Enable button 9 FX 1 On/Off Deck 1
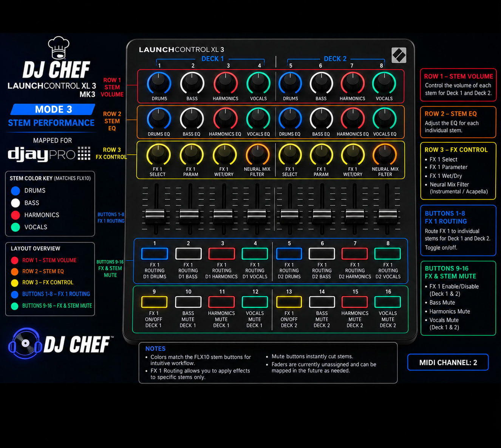Screen dimensions: 501x448 pyautogui.click(x=154, y=302)
